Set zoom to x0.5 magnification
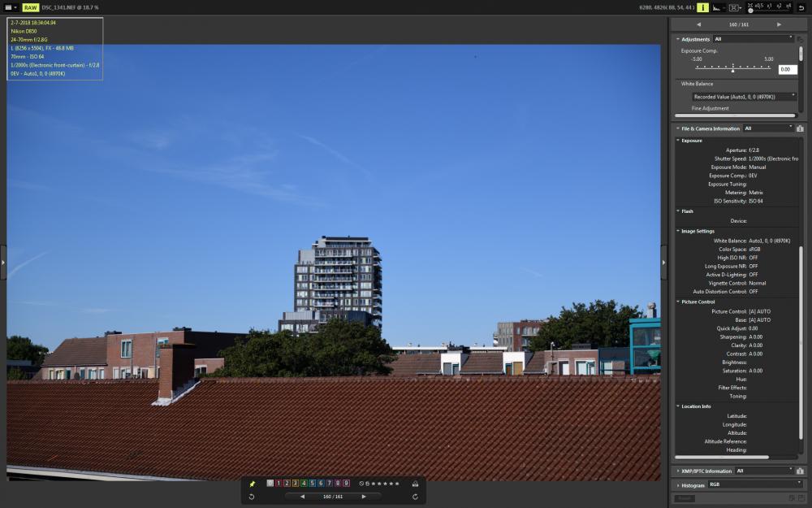 coord(759,7)
